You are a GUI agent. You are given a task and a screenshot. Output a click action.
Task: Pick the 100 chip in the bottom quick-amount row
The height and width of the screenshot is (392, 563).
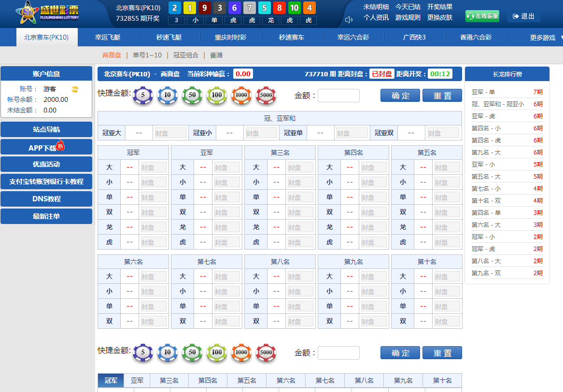pyautogui.click(x=217, y=352)
